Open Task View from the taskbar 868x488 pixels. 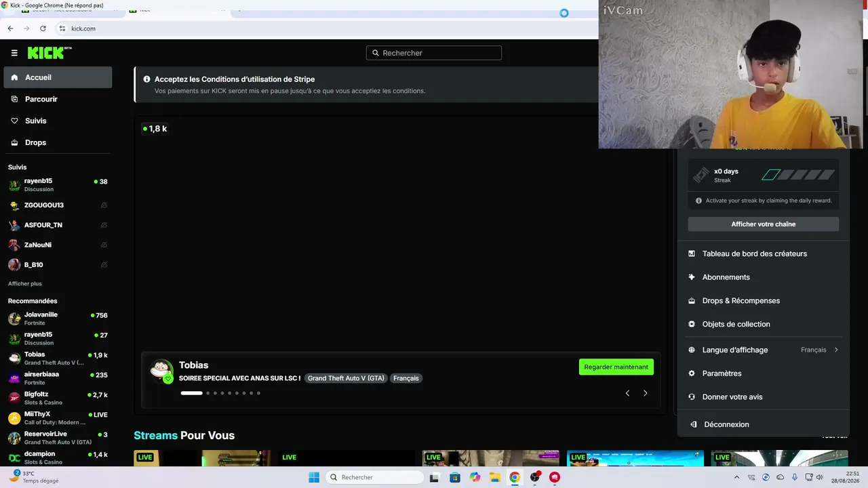(x=434, y=477)
